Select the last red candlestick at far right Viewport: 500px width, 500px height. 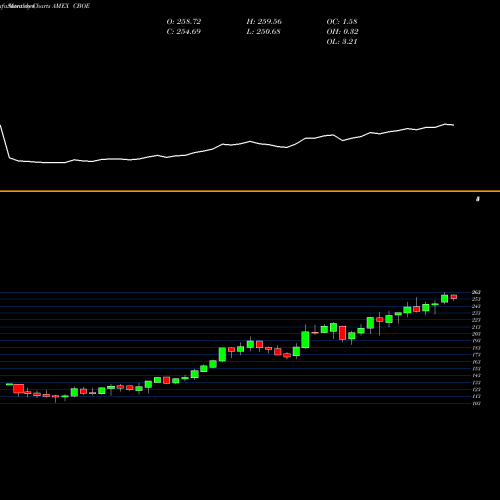coord(454,297)
